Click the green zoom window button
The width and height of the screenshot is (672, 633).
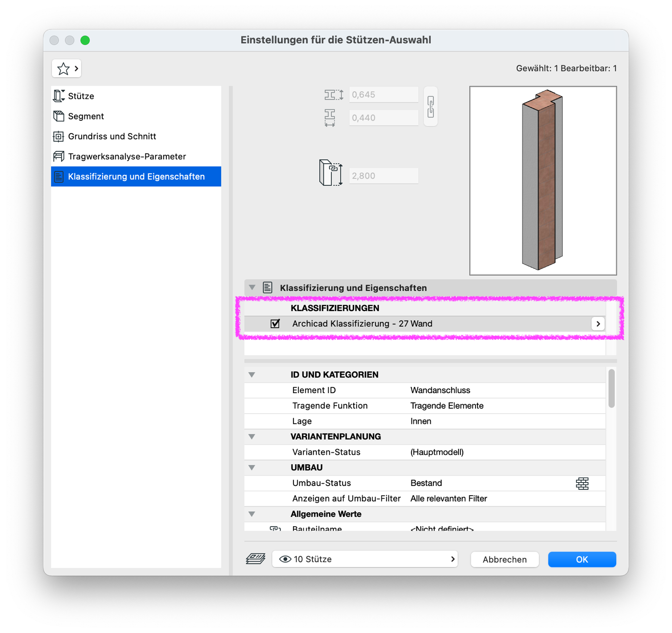[x=85, y=40]
